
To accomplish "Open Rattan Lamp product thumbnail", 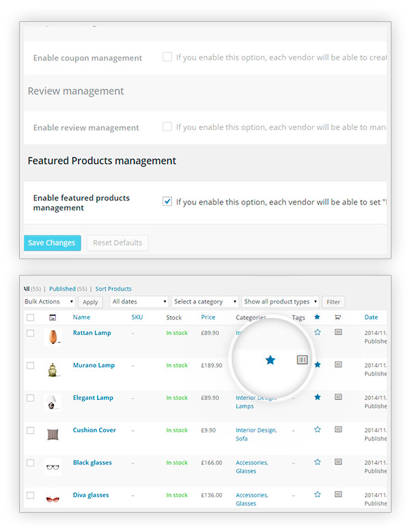I will click(53, 337).
